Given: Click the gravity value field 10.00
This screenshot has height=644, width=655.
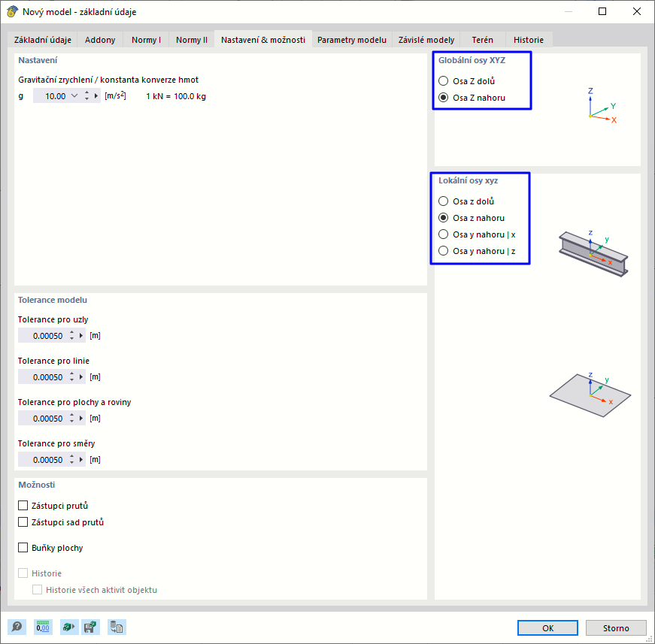Looking at the screenshot, I should [51, 96].
